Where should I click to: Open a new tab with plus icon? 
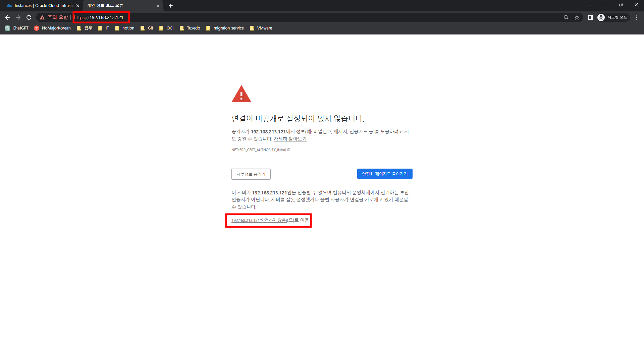(171, 6)
